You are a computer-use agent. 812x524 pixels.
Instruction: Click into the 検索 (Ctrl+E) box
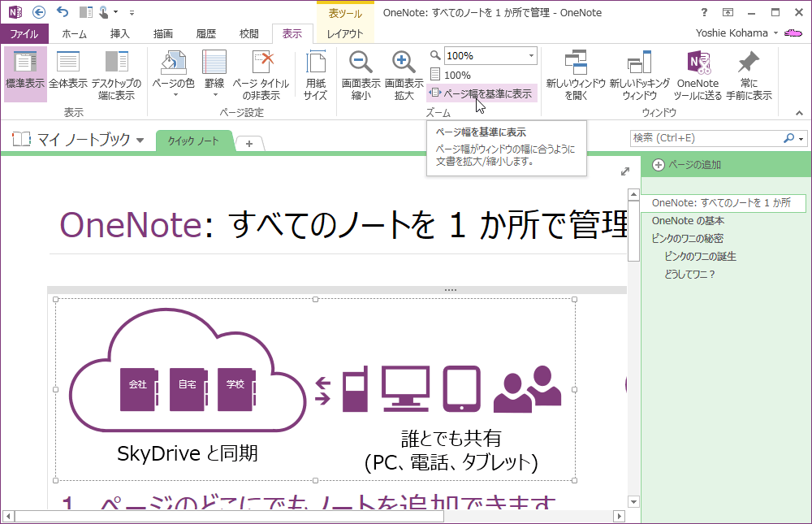706,138
